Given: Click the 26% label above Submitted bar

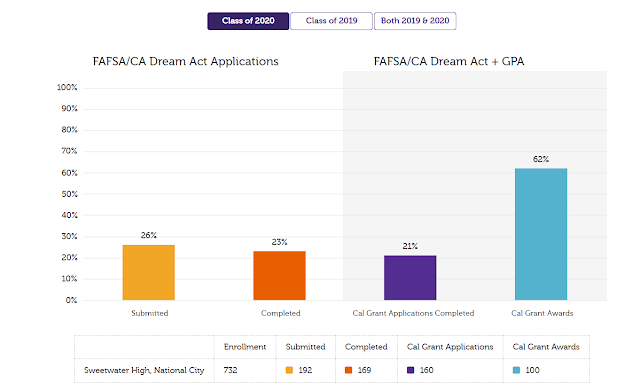Looking at the screenshot, I should tap(149, 235).
